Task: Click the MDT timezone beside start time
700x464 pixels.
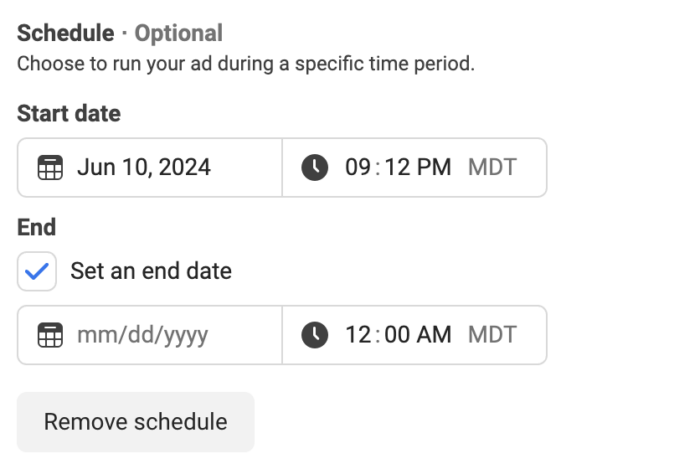Action: click(492, 167)
